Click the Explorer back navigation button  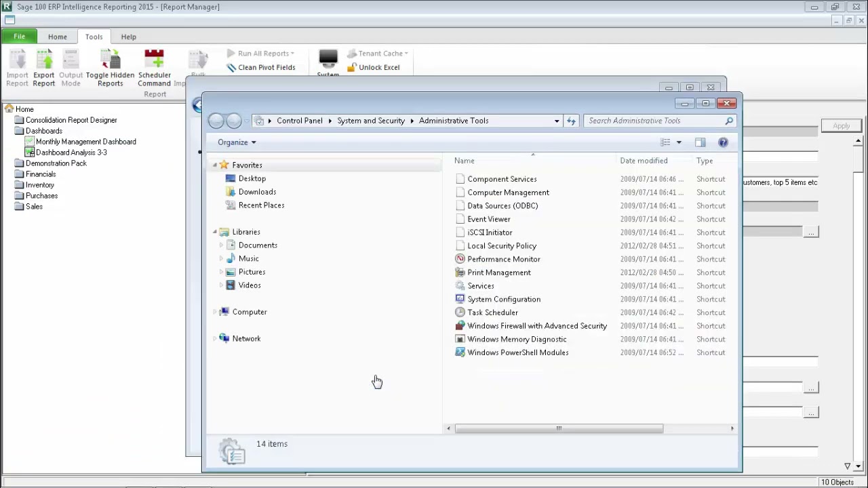(x=216, y=121)
